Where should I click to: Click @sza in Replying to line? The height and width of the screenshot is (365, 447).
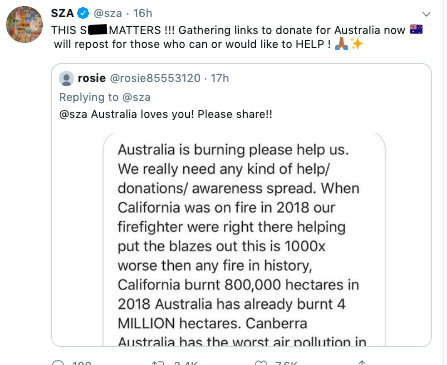pyautogui.click(x=136, y=97)
